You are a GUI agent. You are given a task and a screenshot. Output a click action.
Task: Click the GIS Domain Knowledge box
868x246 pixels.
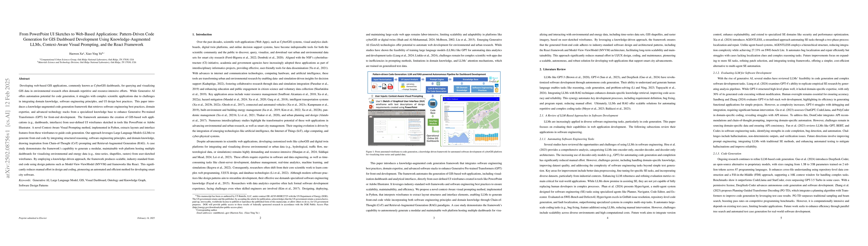462,89
